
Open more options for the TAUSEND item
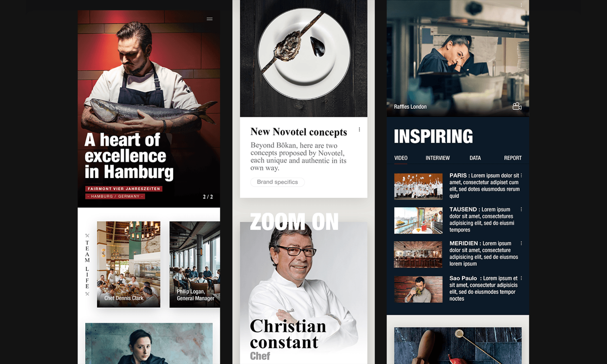[x=521, y=209]
